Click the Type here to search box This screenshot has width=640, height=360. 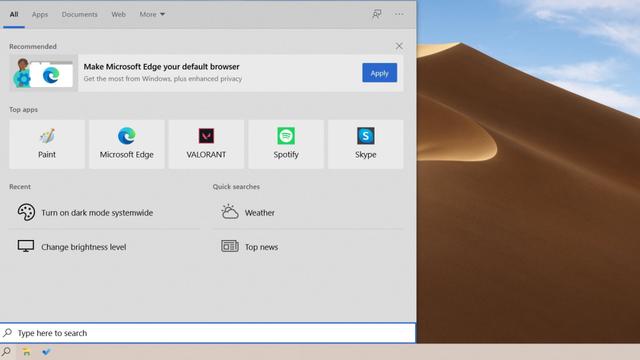(208, 333)
